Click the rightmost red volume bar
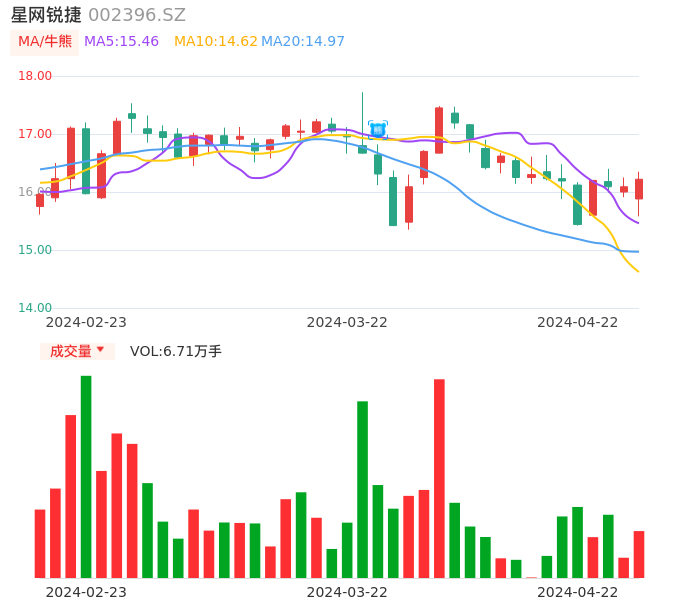 [x=639, y=554]
